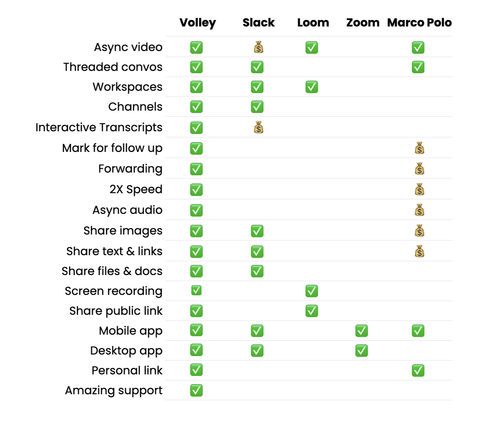The width and height of the screenshot is (504, 434).
Task: Click the Slack money bag in Async video row
Action: [x=259, y=48]
